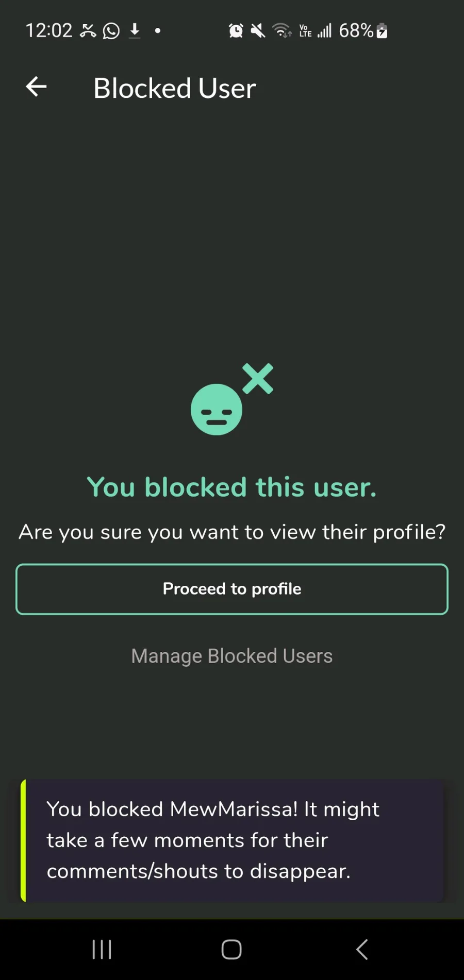The height and width of the screenshot is (980, 464).
Task: Tap the missed call status icon
Action: click(x=88, y=31)
